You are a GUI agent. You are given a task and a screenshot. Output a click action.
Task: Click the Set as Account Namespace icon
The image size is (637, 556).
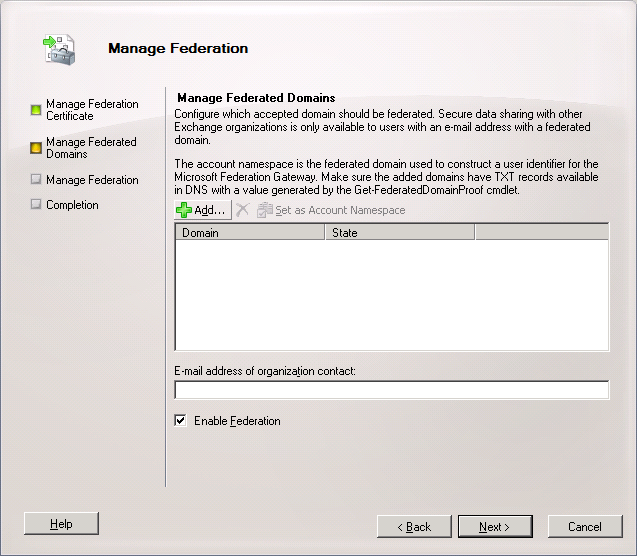[265, 210]
